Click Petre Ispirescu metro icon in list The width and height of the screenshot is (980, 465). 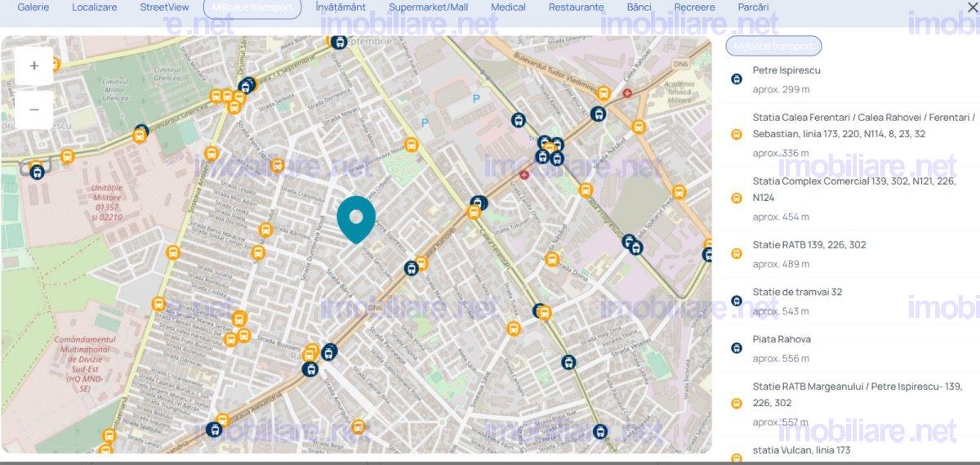click(x=736, y=79)
